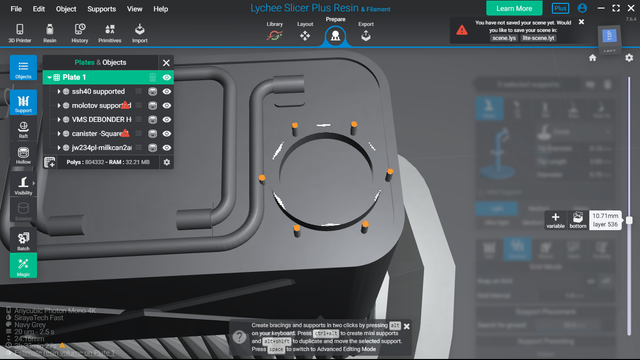
Task: Open the user account profile
Action: [582, 8]
